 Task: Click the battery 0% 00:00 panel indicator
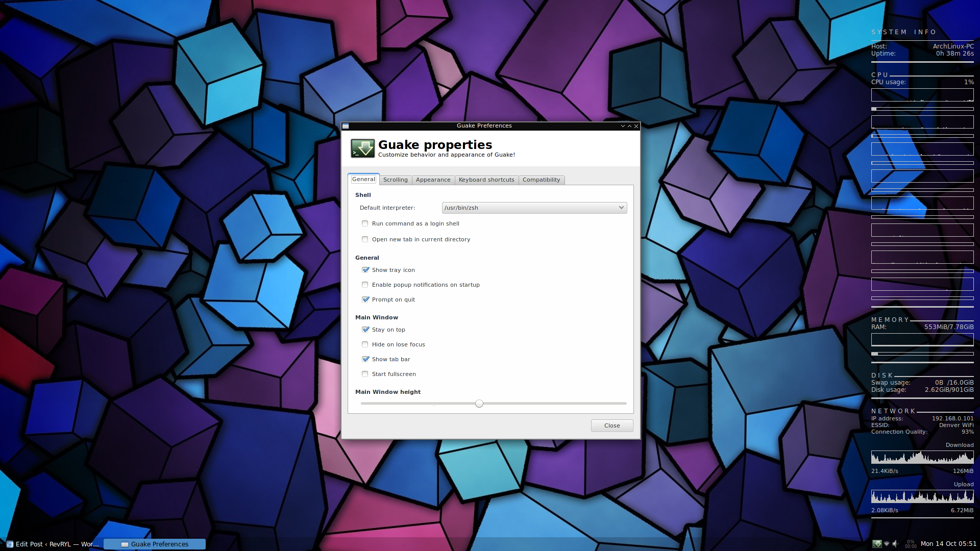911,544
